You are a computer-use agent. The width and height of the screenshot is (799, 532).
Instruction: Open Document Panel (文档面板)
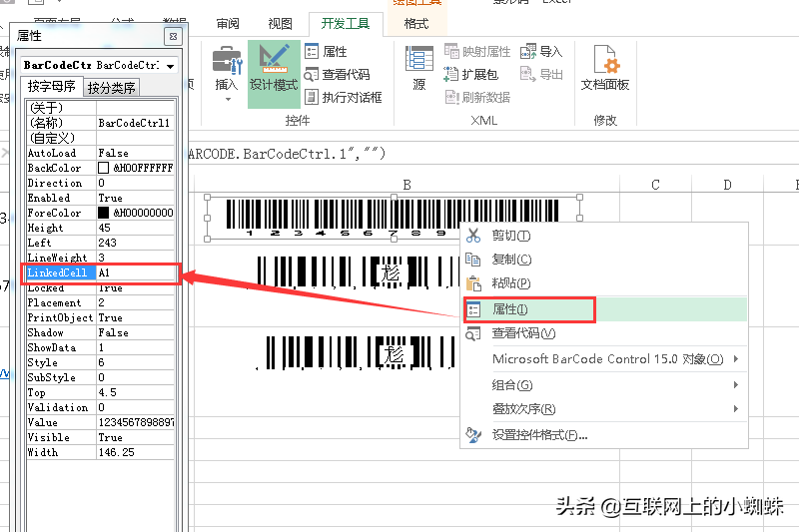point(605,68)
